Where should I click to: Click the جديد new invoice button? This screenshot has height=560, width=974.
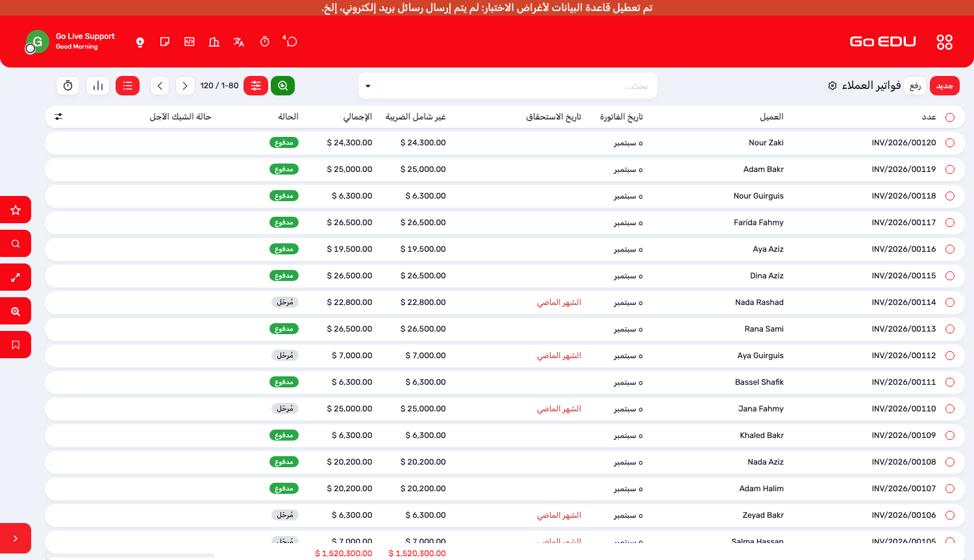[945, 86]
